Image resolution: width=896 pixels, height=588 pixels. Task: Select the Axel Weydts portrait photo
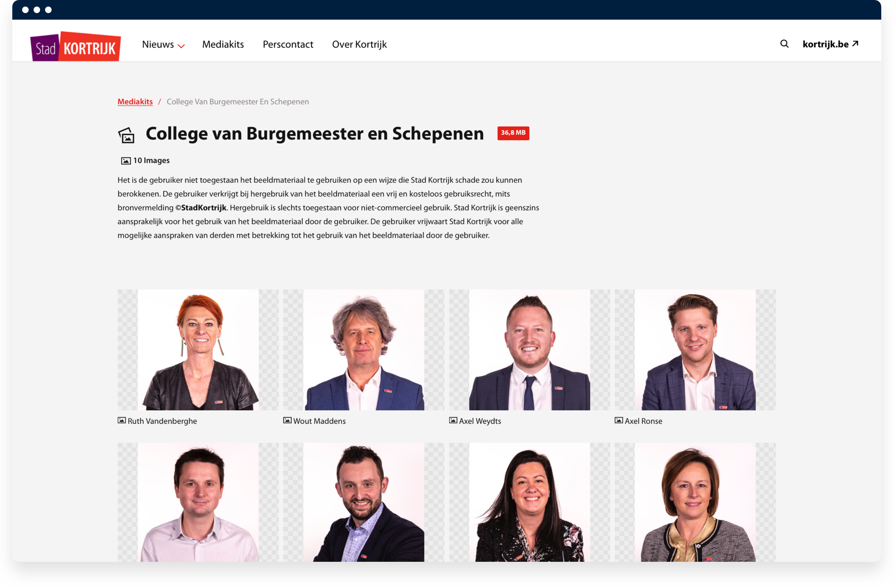coord(529,350)
